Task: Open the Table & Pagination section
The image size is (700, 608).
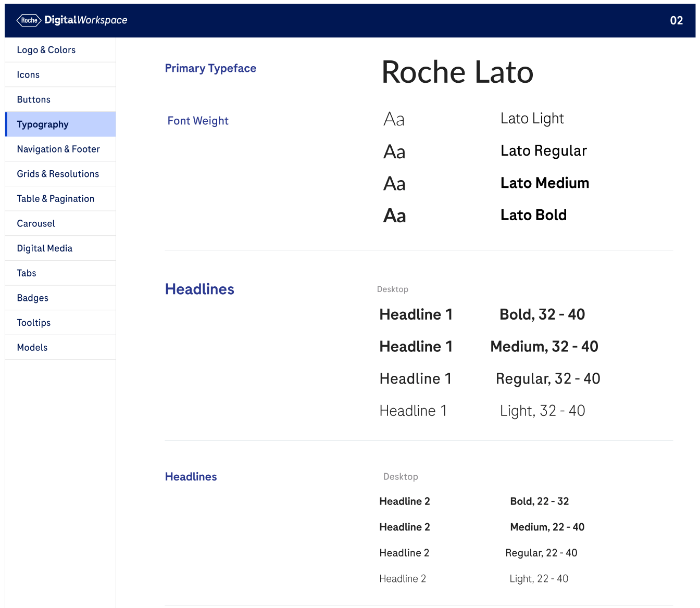Action: point(56,199)
